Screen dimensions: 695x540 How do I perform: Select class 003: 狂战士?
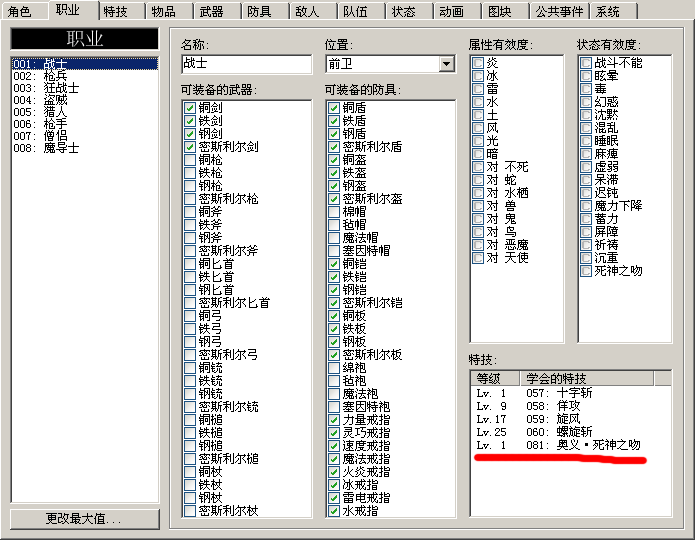coord(84,88)
